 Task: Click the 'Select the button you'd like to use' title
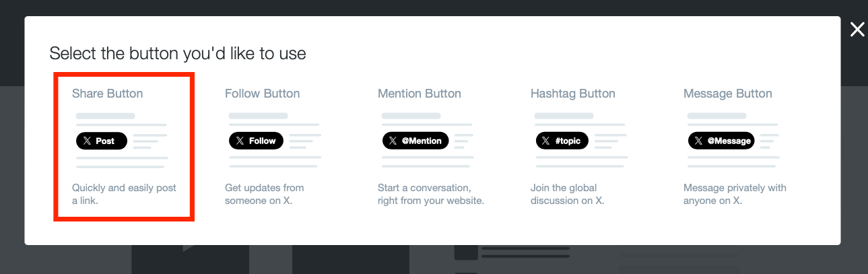pos(178,53)
